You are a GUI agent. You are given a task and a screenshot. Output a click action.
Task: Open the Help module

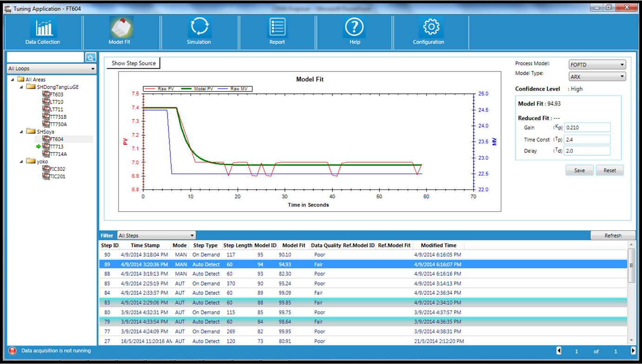[x=354, y=31]
